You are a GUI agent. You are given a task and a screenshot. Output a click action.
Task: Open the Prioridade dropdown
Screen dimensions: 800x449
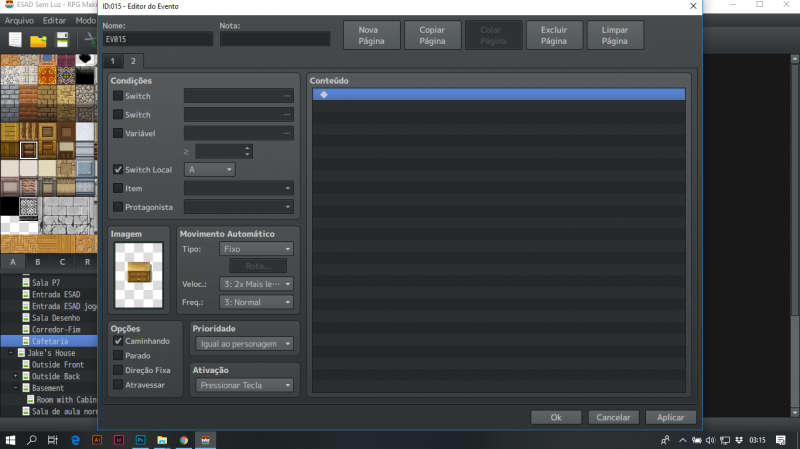point(244,344)
